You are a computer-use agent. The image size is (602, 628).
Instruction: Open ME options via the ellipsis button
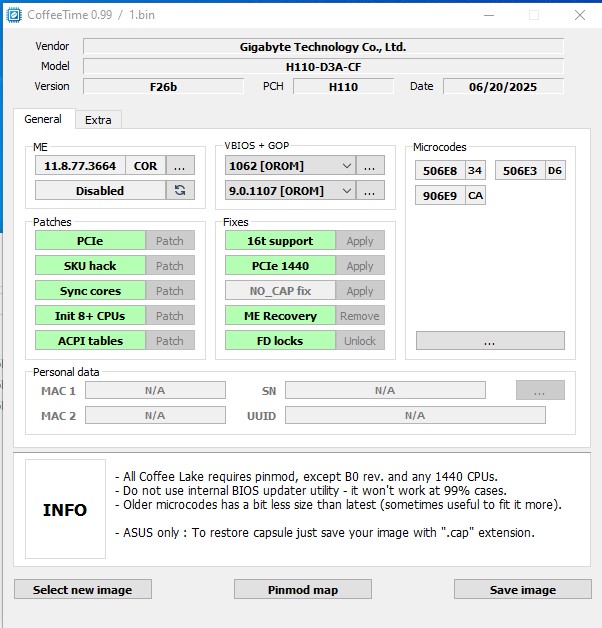[x=180, y=166]
